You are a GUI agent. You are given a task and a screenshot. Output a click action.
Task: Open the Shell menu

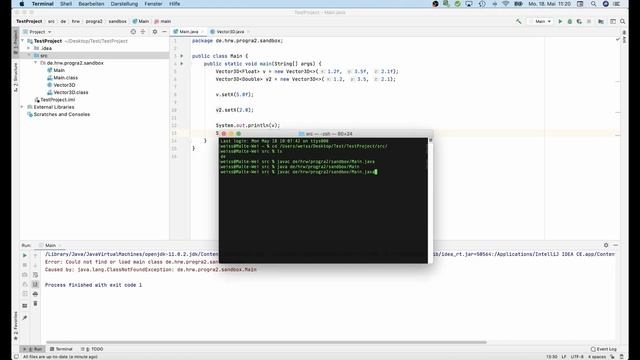(66, 4)
